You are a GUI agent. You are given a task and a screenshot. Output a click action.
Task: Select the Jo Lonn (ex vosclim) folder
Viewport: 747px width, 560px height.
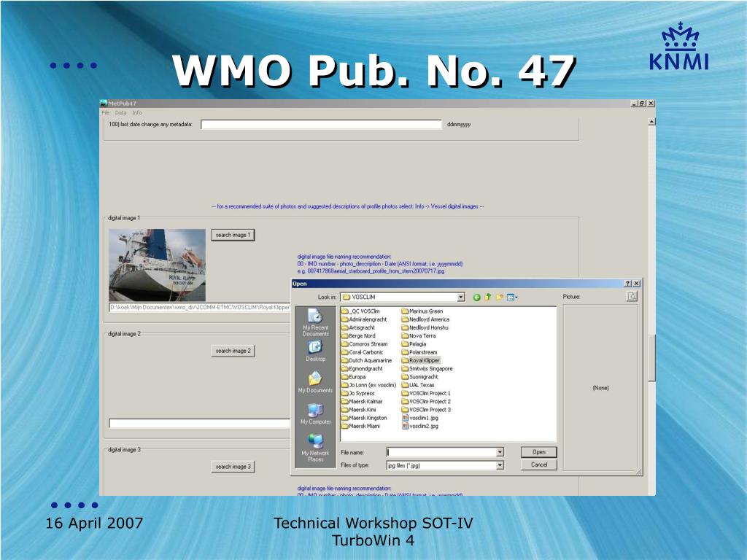pyautogui.click(x=368, y=385)
